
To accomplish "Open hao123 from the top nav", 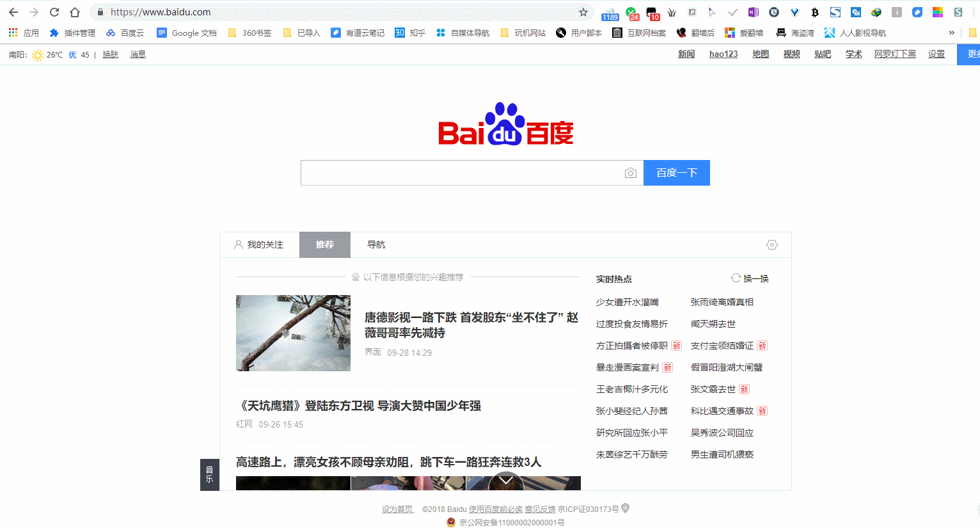I will (x=723, y=54).
